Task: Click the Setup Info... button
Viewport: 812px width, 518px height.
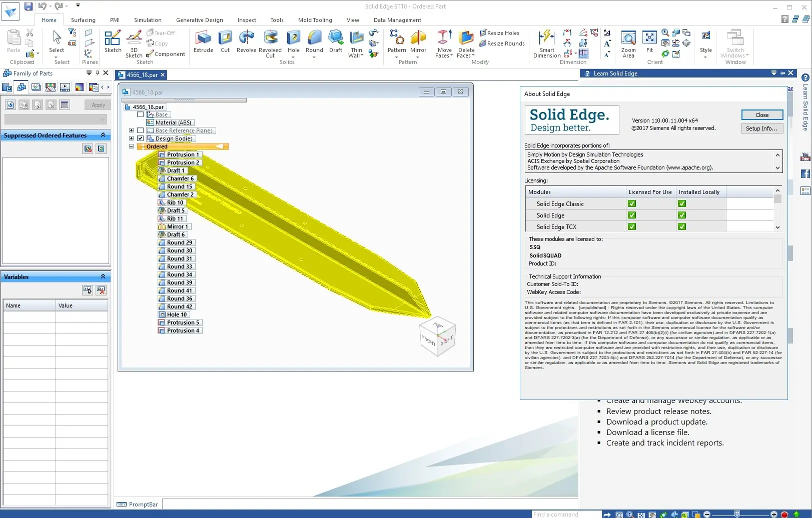Action: pos(762,128)
